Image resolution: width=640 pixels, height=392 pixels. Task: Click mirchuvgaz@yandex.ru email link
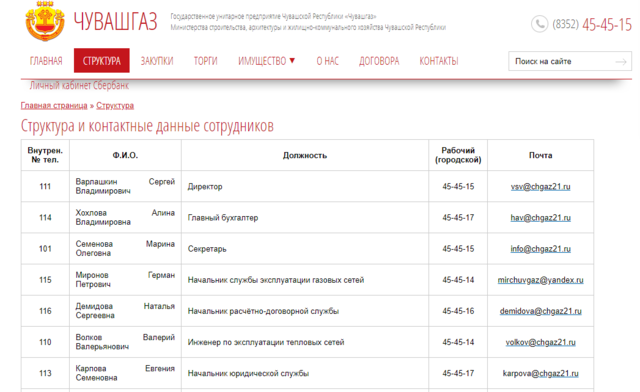(x=540, y=280)
